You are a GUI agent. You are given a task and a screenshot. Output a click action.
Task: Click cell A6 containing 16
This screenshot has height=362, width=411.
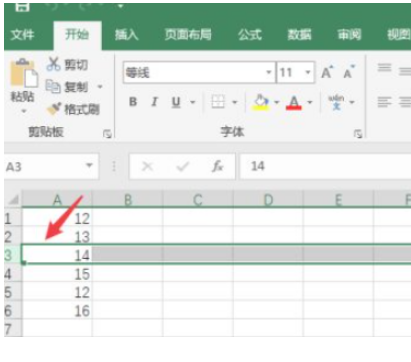tap(57, 311)
